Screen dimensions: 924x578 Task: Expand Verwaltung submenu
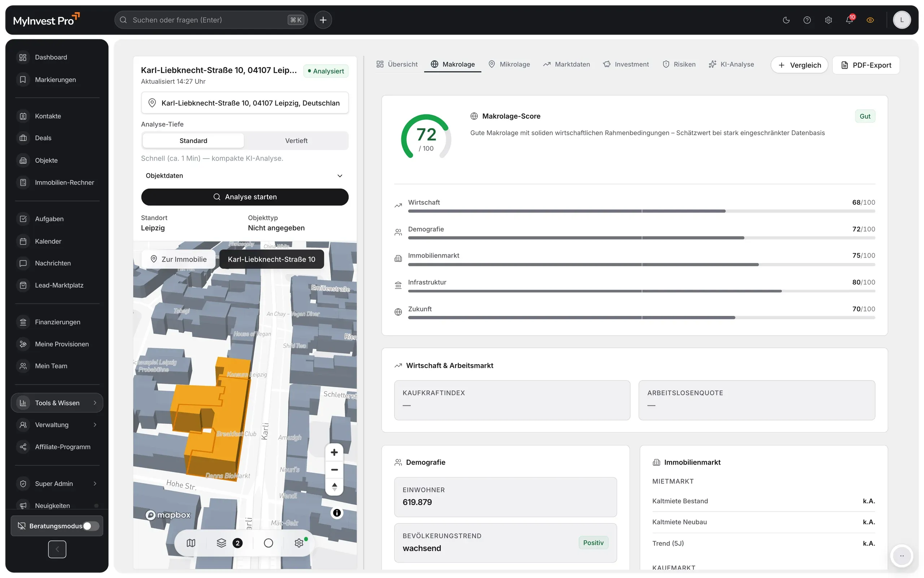(x=57, y=425)
